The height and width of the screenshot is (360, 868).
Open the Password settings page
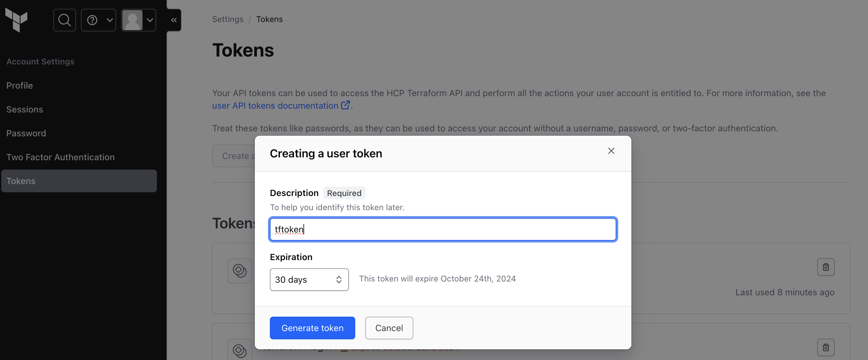(x=26, y=133)
